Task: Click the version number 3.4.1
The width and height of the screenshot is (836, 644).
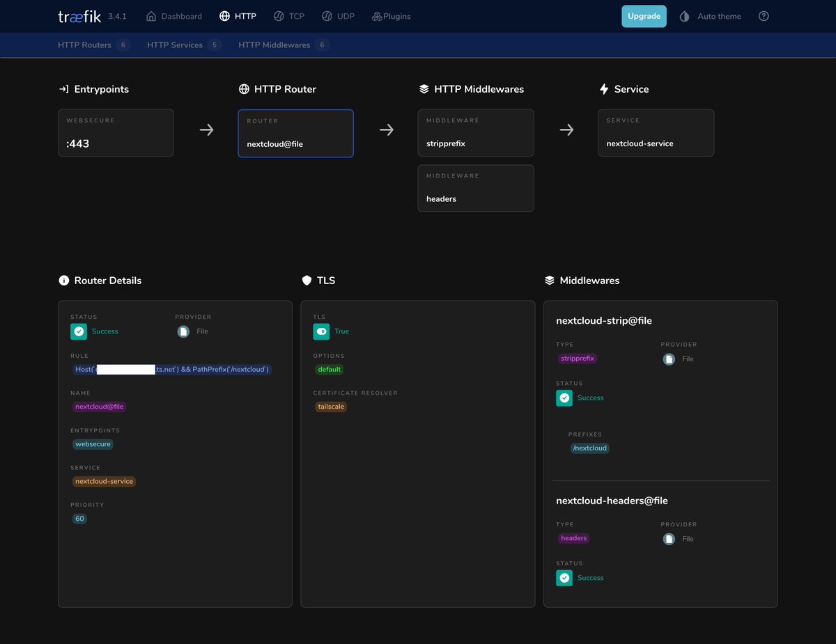Action: pos(117,16)
